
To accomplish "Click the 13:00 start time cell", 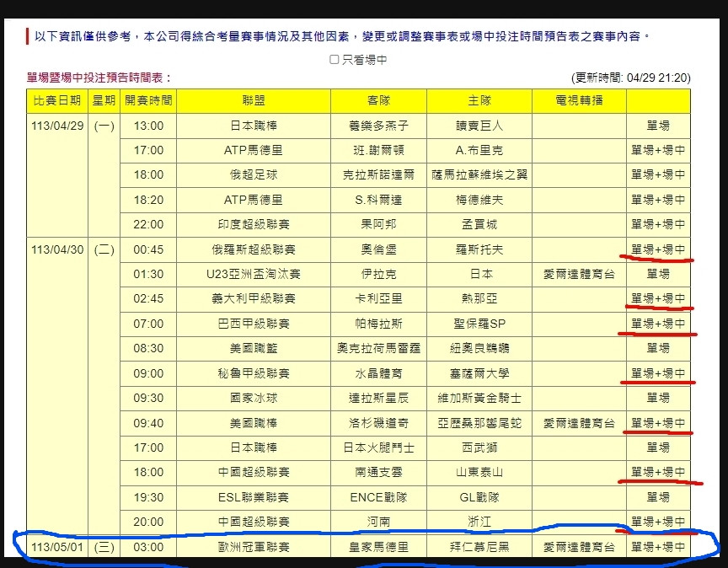I will 148,126.
